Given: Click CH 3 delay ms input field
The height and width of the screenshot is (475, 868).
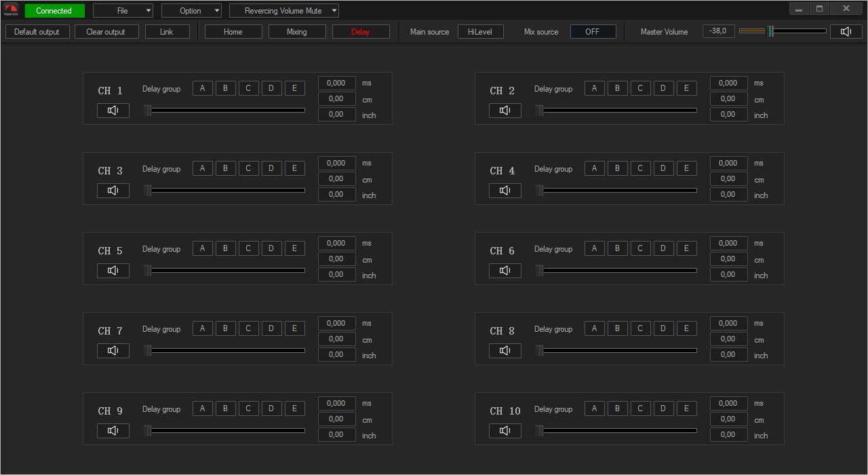Looking at the screenshot, I should click(x=336, y=163).
